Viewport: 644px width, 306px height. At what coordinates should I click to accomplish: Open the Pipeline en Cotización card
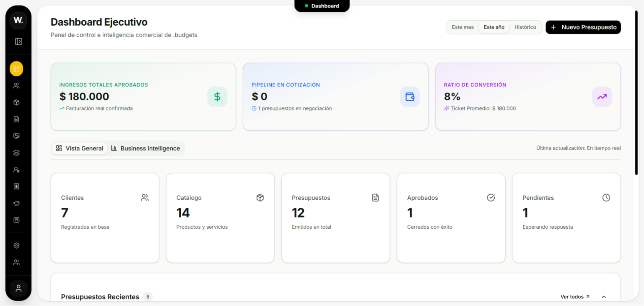point(336,97)
